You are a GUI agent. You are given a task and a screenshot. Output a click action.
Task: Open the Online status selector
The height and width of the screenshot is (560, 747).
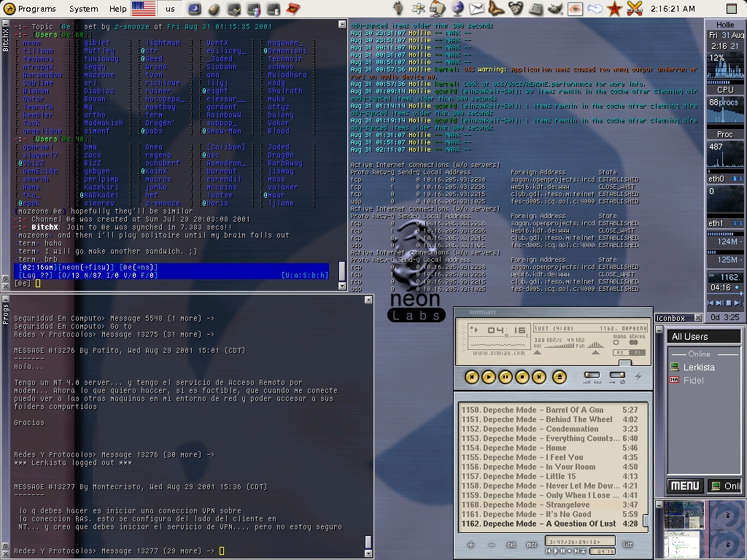coord(724,486)
